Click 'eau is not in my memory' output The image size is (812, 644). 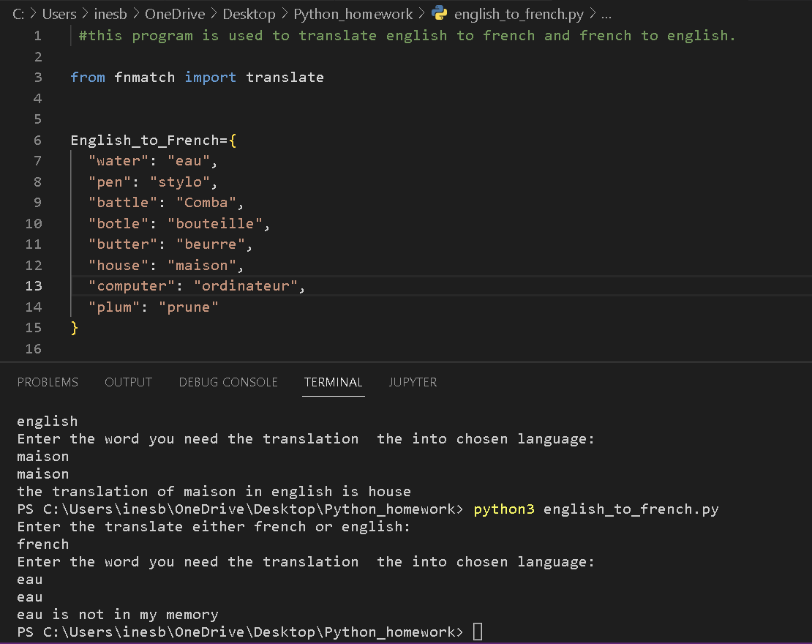pos(118,615)
